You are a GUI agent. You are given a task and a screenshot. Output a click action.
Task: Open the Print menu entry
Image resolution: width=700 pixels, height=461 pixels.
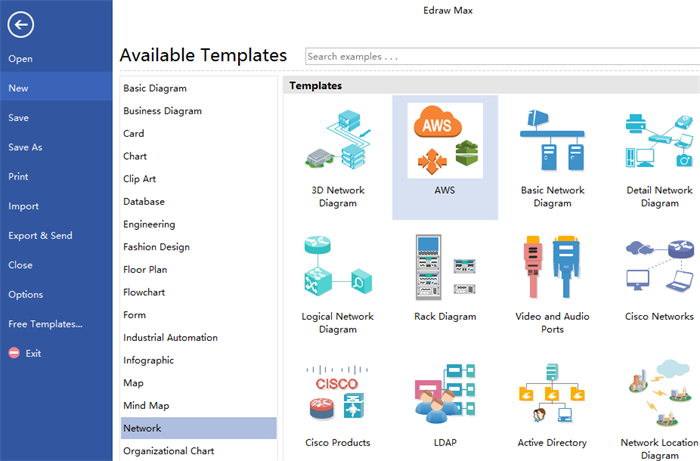[18, 177]
